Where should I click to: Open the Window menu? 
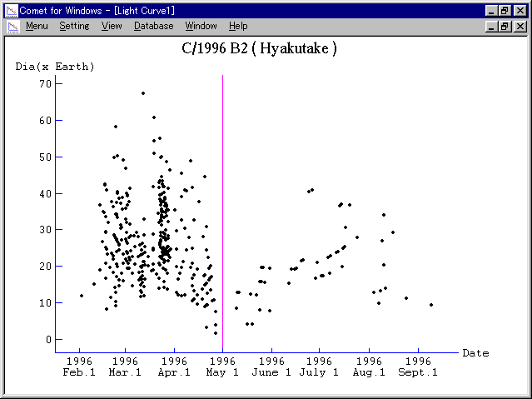[201, 26]
